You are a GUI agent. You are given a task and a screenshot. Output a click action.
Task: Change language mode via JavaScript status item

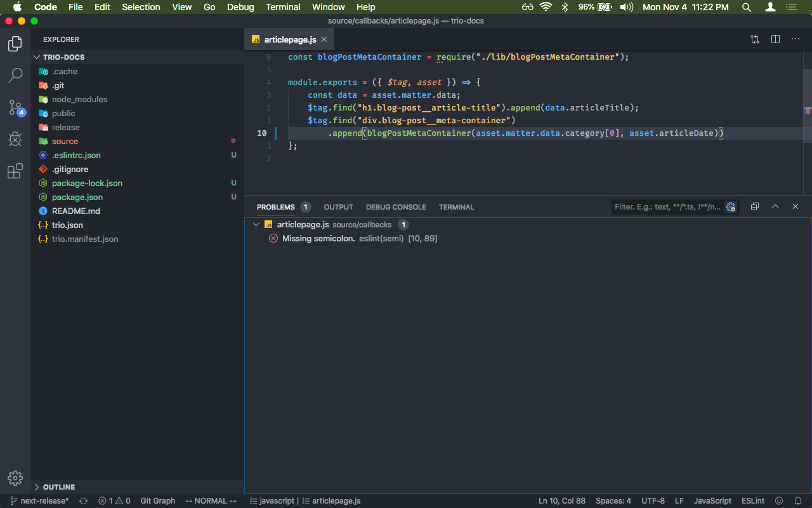click(712, 501)
